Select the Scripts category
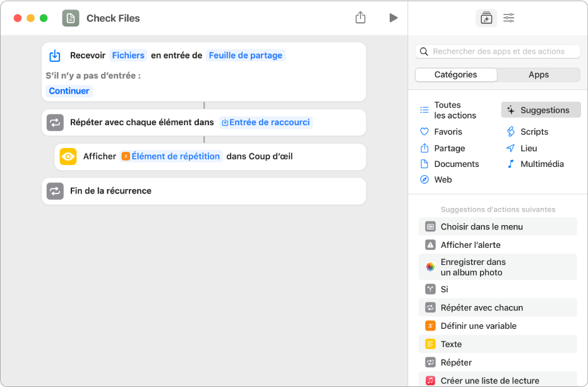 (x=534, y=132)
